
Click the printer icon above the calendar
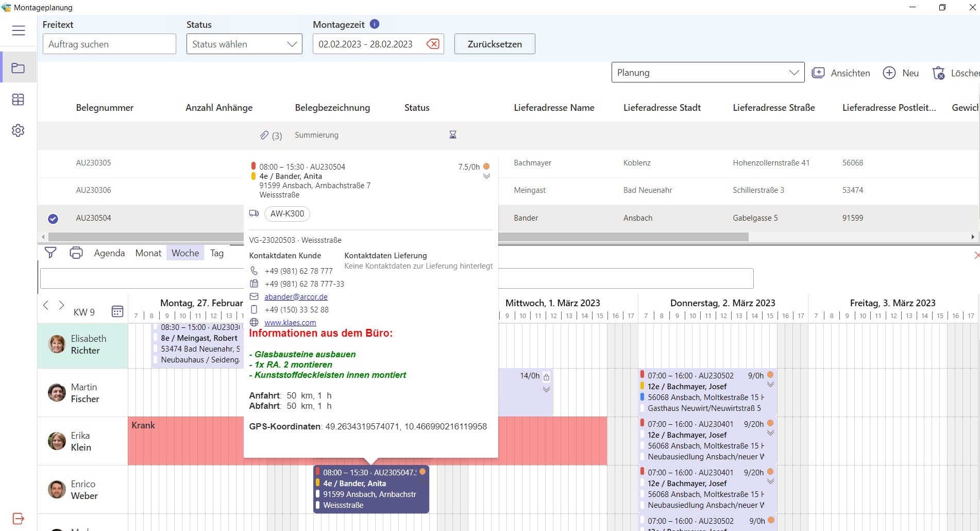coord(76,253)
